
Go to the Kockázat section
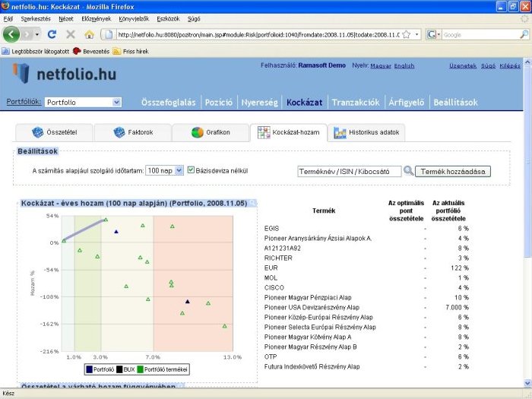click(x=304, y=102)
